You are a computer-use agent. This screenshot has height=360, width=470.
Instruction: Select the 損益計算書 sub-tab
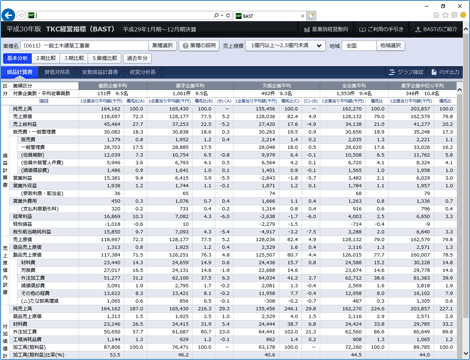(19, 72)
